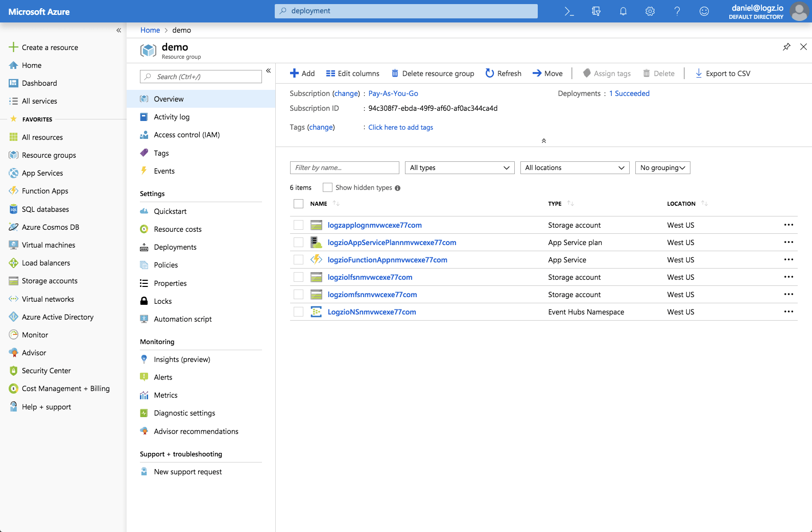This screenshot has width=812, height=532.
Task: Open the 1 Succeeded deployments link
Action: pyautogui.click(x=629, y=93)
